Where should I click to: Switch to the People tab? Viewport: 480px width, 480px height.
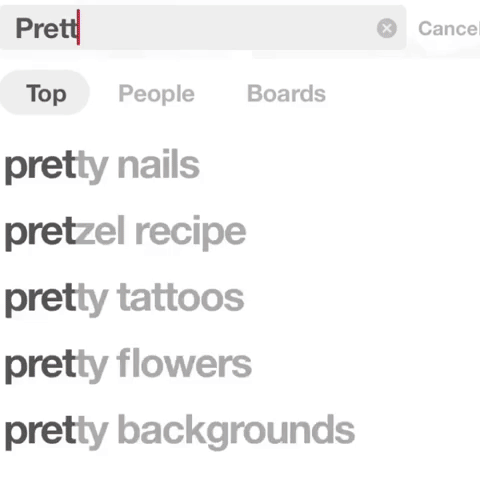point(156,94)
